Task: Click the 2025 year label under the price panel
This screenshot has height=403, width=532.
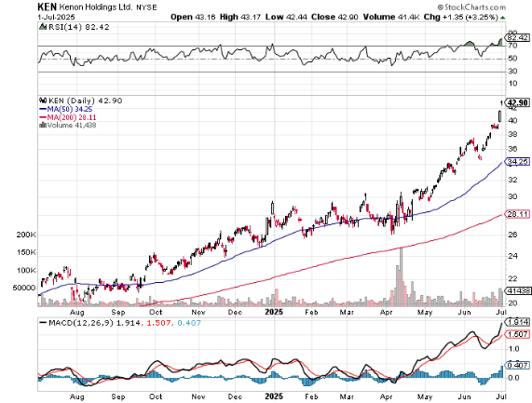Action: click(274, 312)
